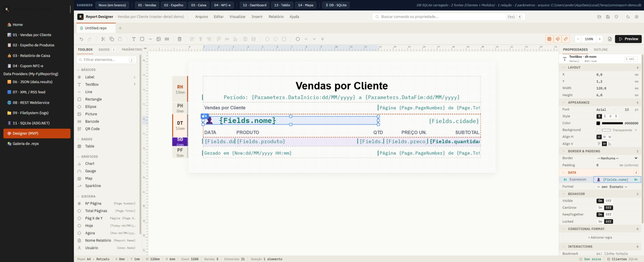Click the open folder icon
The width and height of the screenshot is (644, 262).
pos(599,17)
